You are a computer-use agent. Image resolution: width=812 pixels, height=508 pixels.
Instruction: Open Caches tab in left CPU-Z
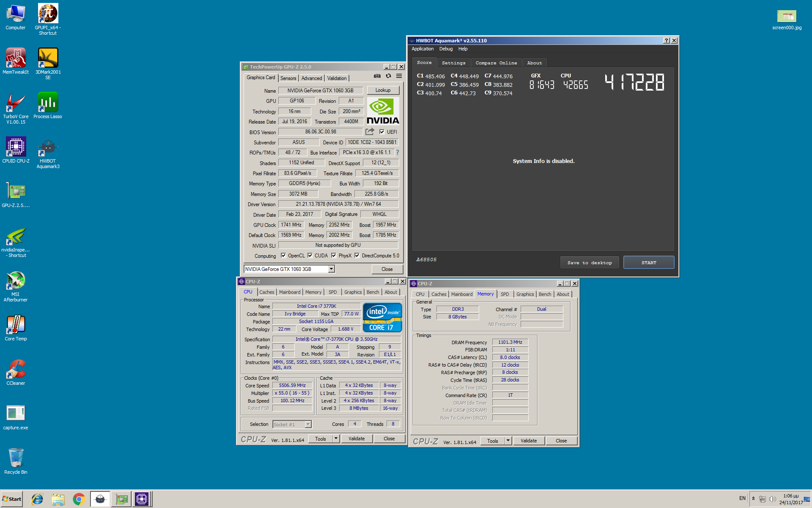tap(267, 292)
